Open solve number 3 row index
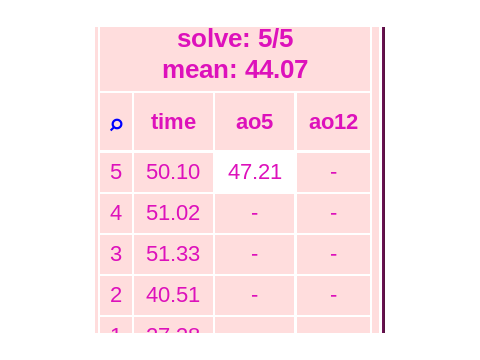The height and width of the screenshot is (360, 480). tap(116, 255)
